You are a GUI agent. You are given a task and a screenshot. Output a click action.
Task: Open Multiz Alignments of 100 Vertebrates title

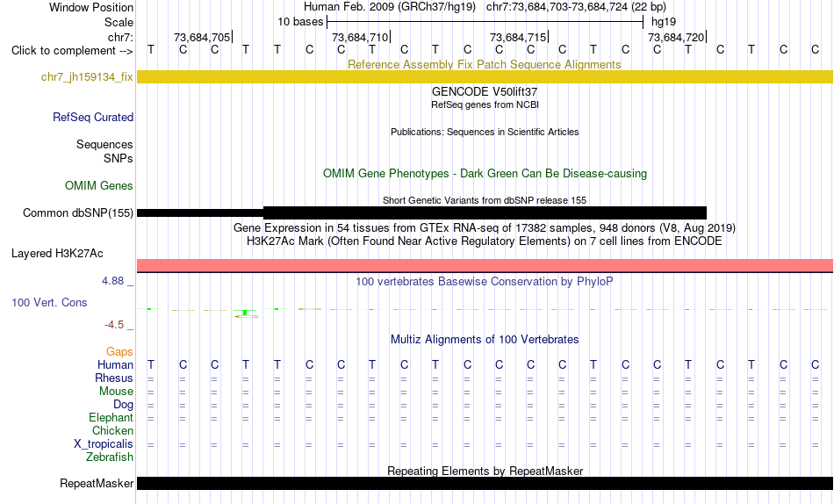click(x=485, y=340)
